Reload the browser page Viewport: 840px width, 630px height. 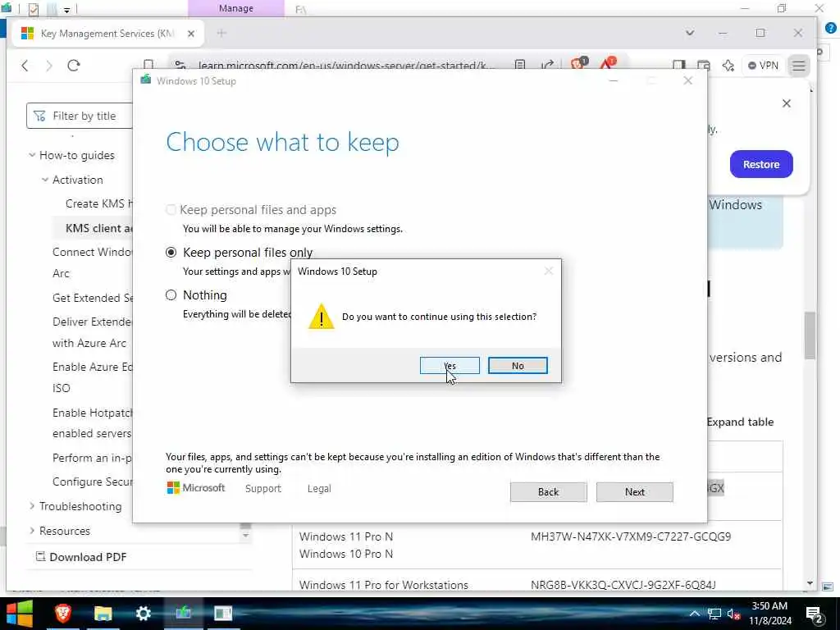pos(73,66)
